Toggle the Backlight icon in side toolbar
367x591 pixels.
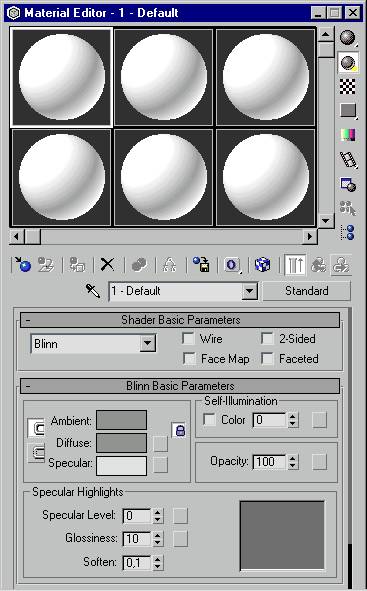[348, 62]
